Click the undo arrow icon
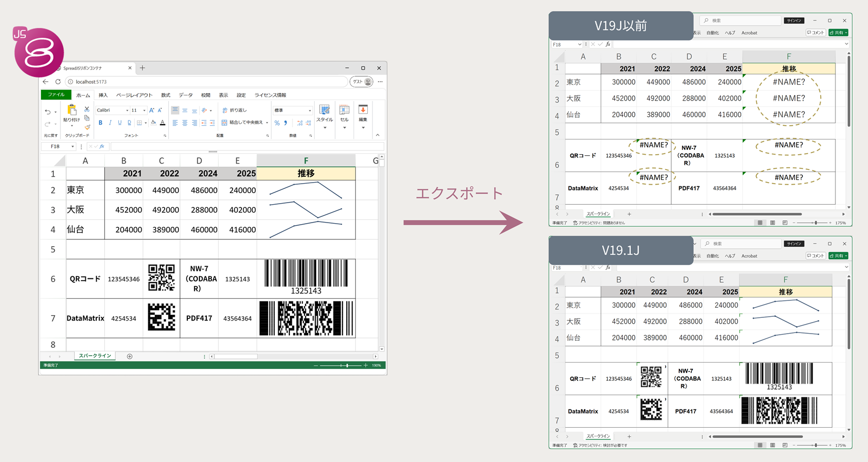This screenshot has width=868, height=462. click(48, 112)
